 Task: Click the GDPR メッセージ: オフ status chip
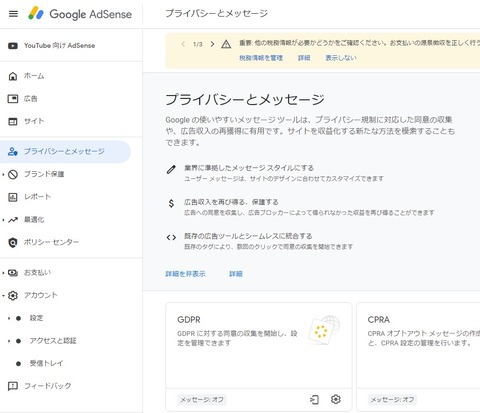click(202, 399)
